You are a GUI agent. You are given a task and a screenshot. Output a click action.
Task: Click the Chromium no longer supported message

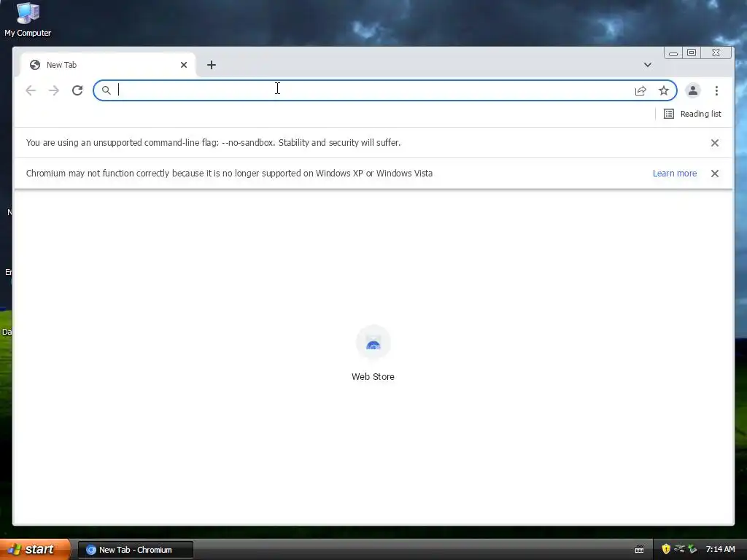pyautogui.click(x=229, y=174)
